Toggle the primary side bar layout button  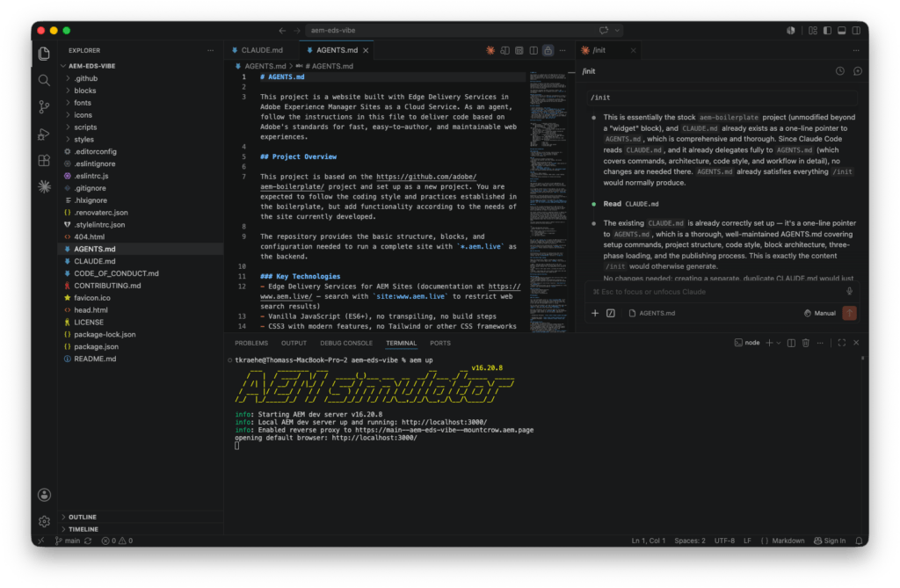pyautogui.click(x=827, y=31)
